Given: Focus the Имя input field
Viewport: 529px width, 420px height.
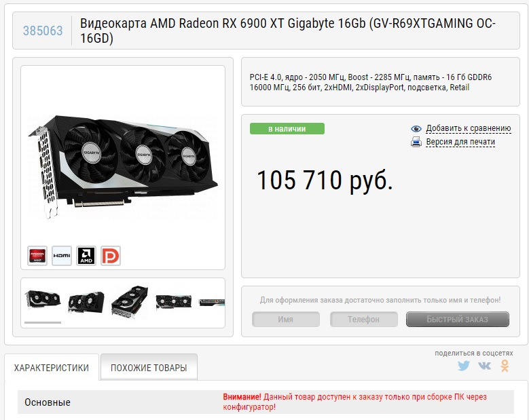Looking at the screenshot, I should (286, 319).
